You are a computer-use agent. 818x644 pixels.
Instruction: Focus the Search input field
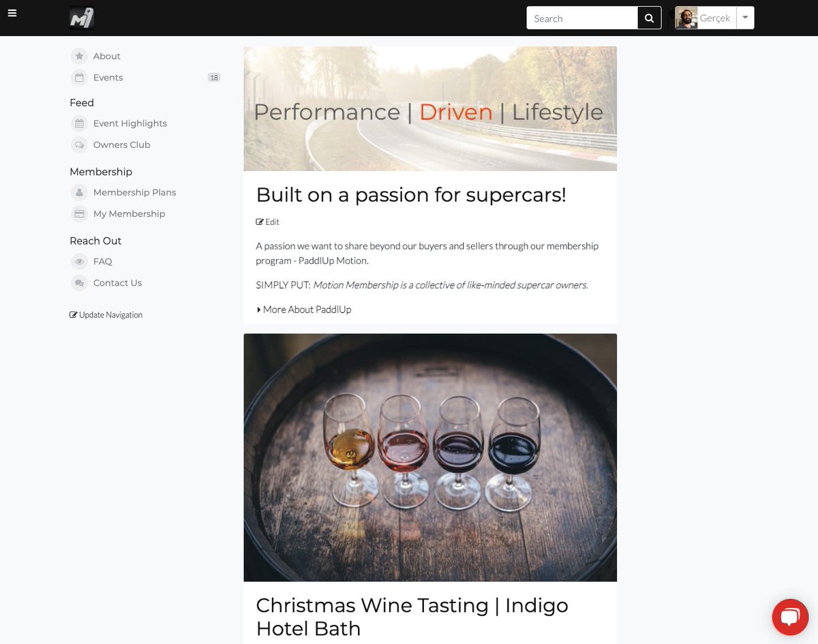click(x=582, y=18)
